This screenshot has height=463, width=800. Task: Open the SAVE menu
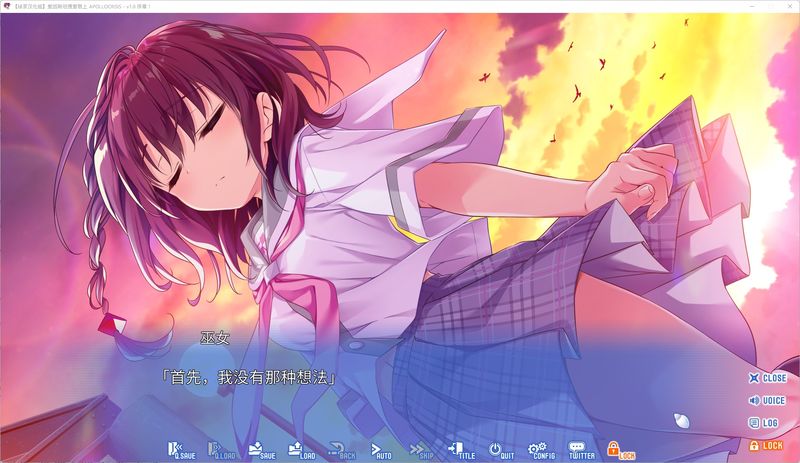point(259,450)
